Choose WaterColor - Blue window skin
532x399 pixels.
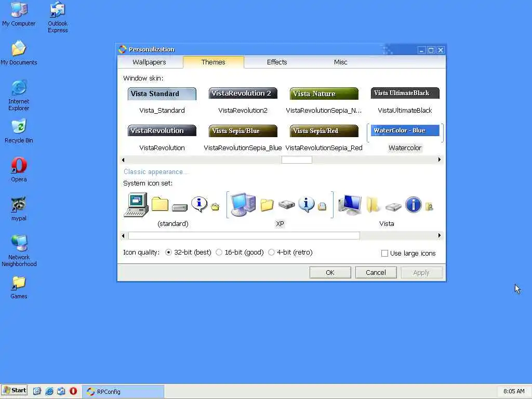coord(405,138)
